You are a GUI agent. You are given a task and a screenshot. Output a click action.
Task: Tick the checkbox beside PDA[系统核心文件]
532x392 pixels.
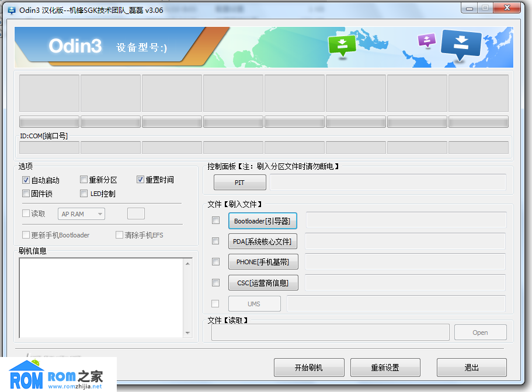(x=215, y=241)
